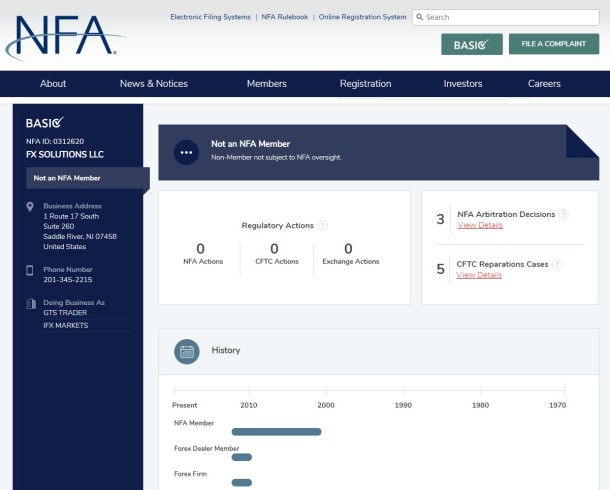Click into the Search field
Viewport: 610px width, 490px height.
click(x=506, y=17)
